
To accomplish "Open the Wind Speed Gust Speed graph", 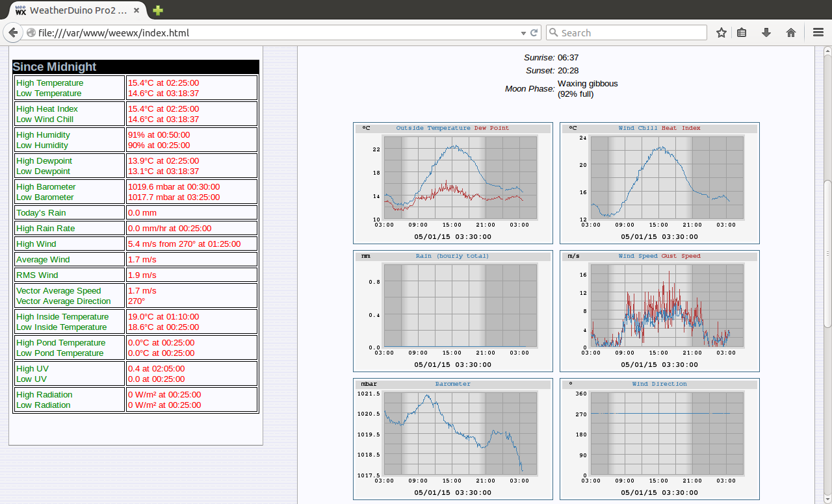I will tap(659, 310).
